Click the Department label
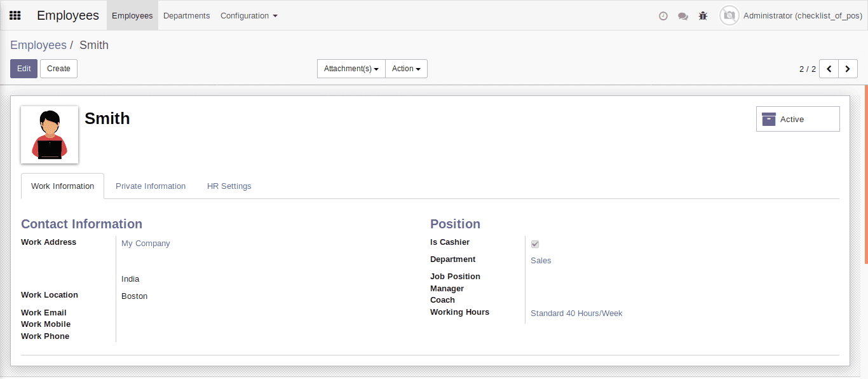Viewport: 868px width, 379px height. [453, 259]
